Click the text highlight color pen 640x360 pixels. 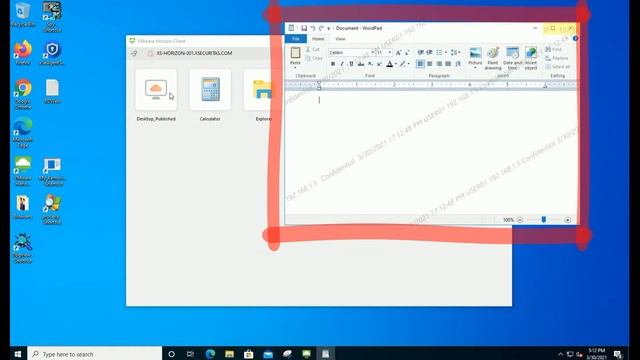pos(402,64)
